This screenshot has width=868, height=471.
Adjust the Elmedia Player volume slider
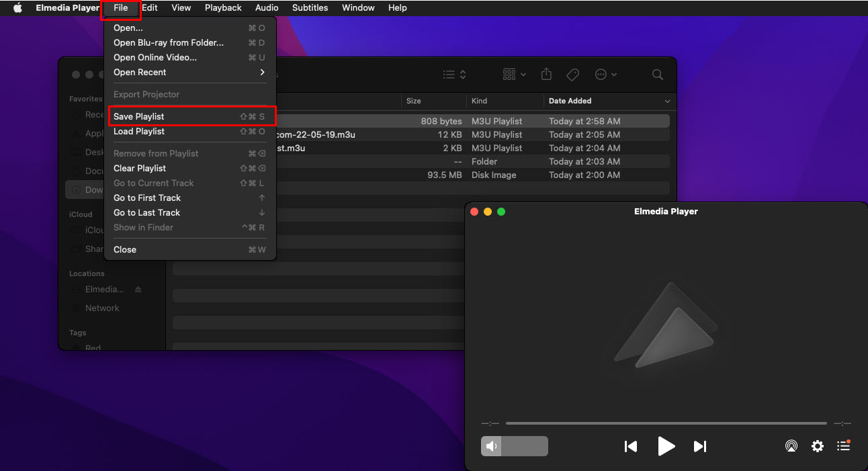click(x=515, y=446)
